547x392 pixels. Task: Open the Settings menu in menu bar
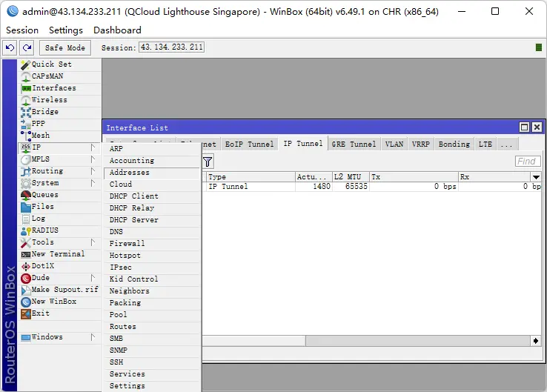(66, 30)
